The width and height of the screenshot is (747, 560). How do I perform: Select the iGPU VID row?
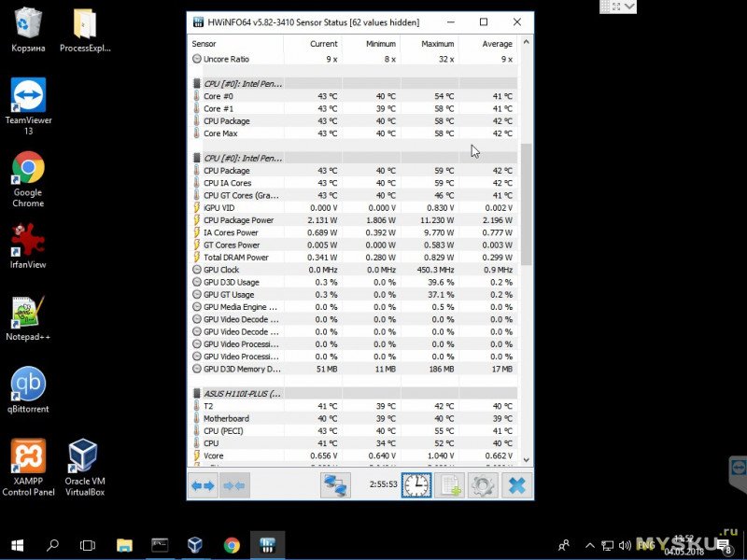click(x=353, y=207)
